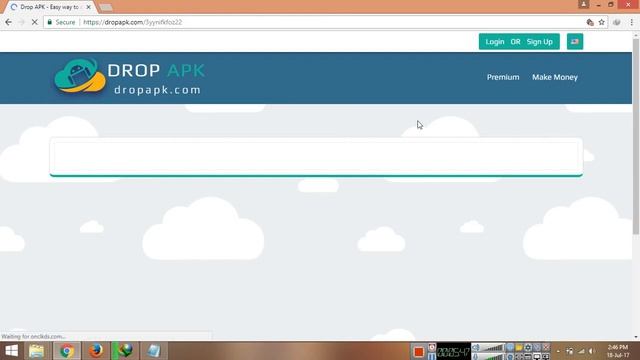Click the grey extension icon
The height and width of the screenshot is (360, 640).
click(x=617, y=22)
